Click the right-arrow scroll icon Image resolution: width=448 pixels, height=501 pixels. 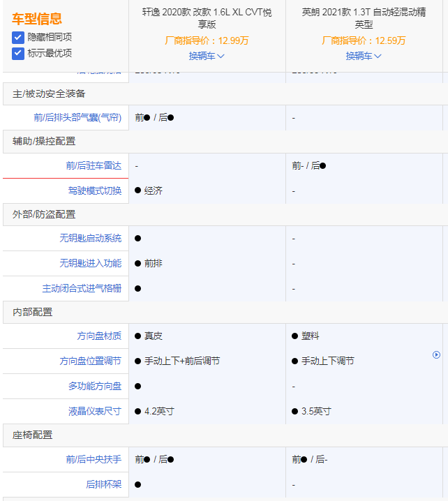pos(437,354)
